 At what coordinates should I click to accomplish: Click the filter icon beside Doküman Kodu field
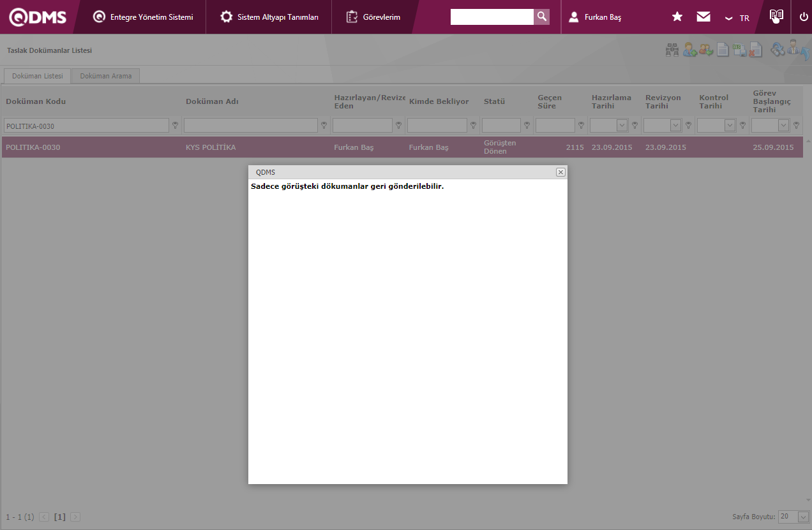pyautogui.click(x=175, y=126)
